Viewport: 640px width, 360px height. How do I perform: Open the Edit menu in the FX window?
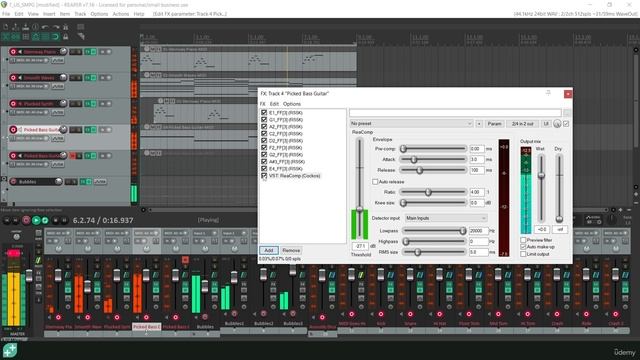tap(274, 104)
